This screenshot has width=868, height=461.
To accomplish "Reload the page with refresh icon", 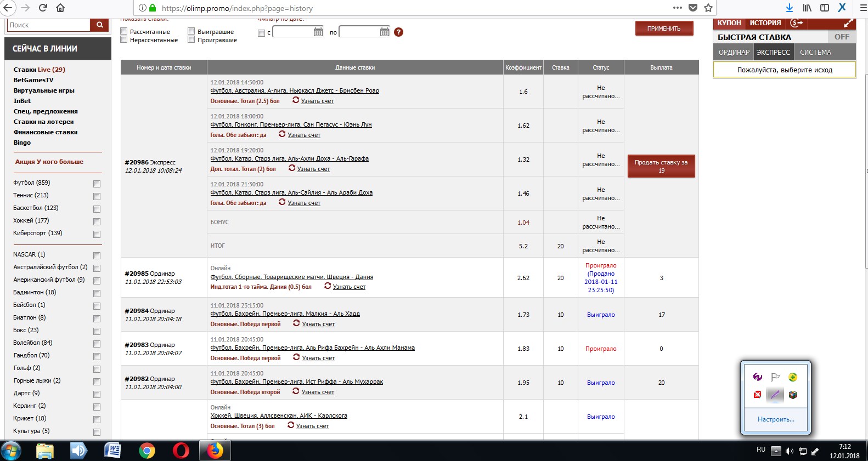I will [x=43, y=8].
